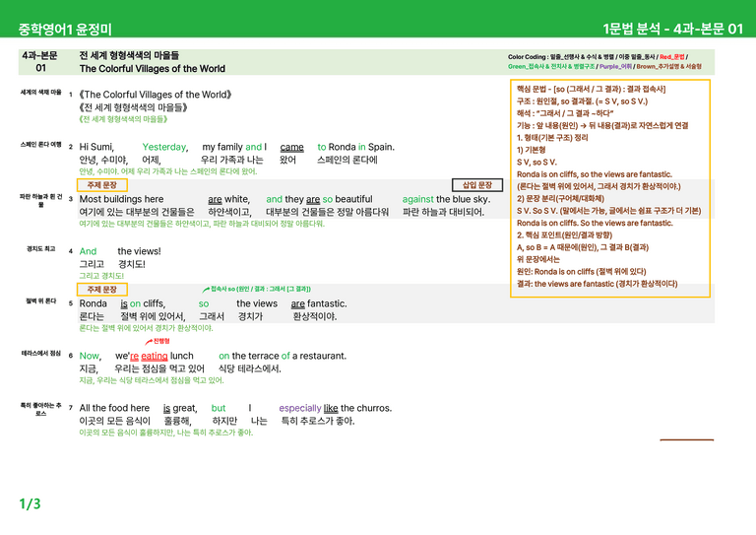Click the Korean gloss "스페인의 론다에"
Image resolution: width=756 pixels, height=535 pixels.
(347, 160)
